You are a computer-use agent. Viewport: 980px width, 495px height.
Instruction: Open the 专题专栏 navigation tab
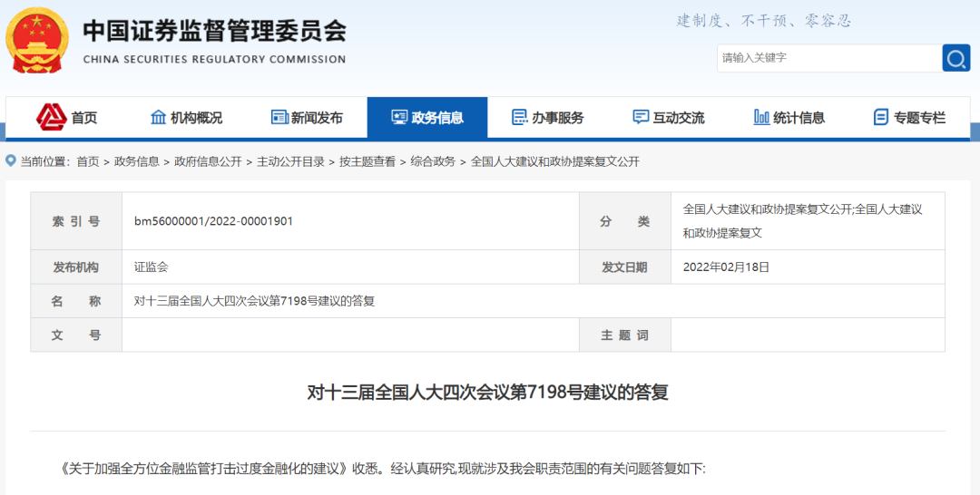[909, 117]
